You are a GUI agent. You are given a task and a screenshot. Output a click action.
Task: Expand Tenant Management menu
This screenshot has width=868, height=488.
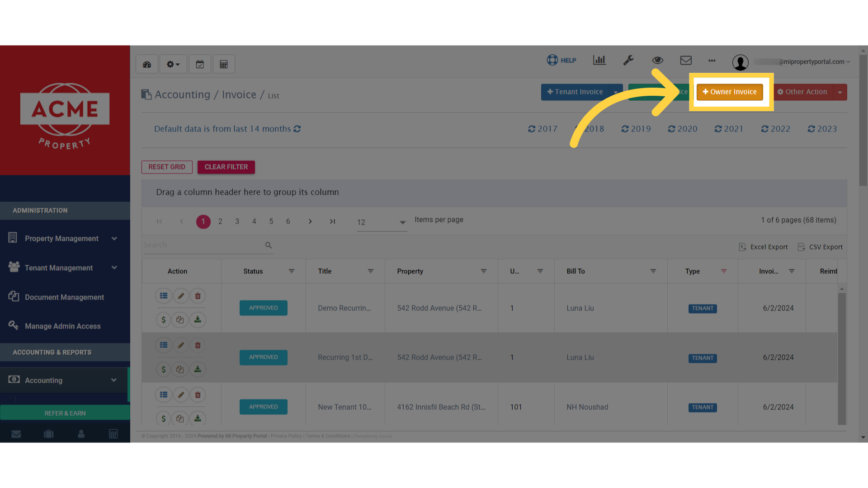click(x=64, y=267)
